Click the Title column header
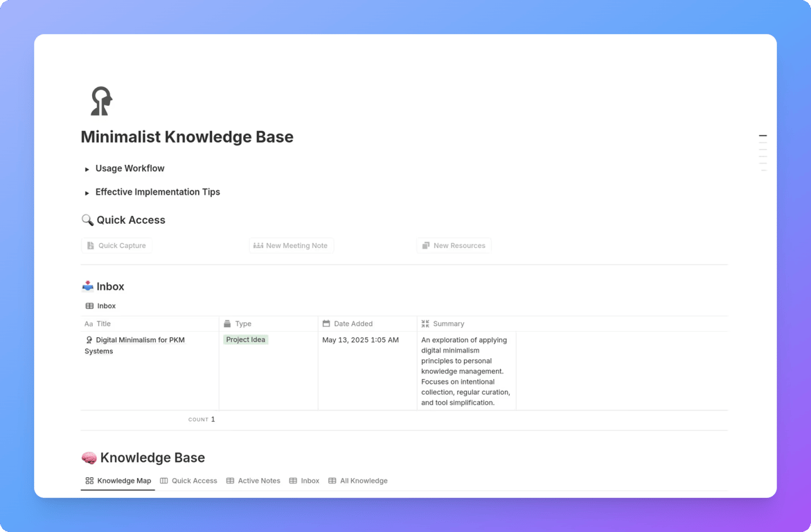Image resolution: width=811 pixels, height=532 pixels. click(x=150, y=323)
